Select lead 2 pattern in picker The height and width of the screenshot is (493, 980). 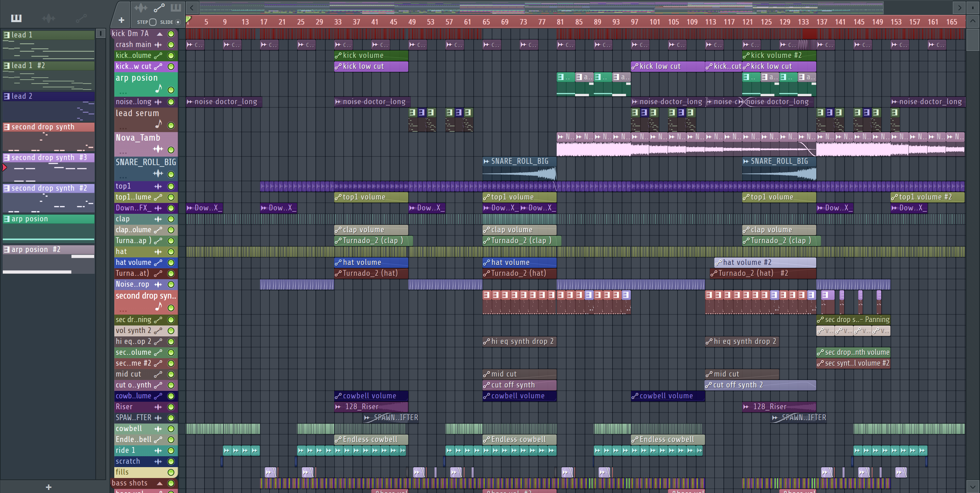(x=48, y=107)
